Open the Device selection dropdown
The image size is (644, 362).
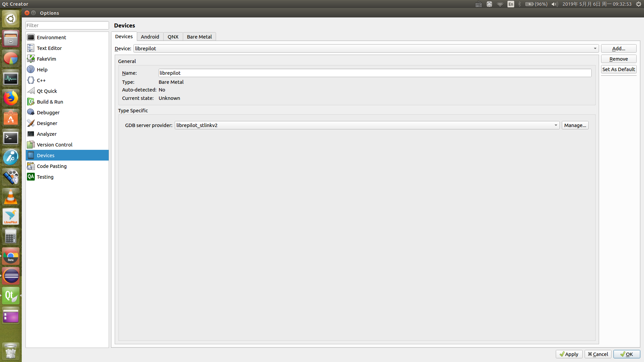595,48
